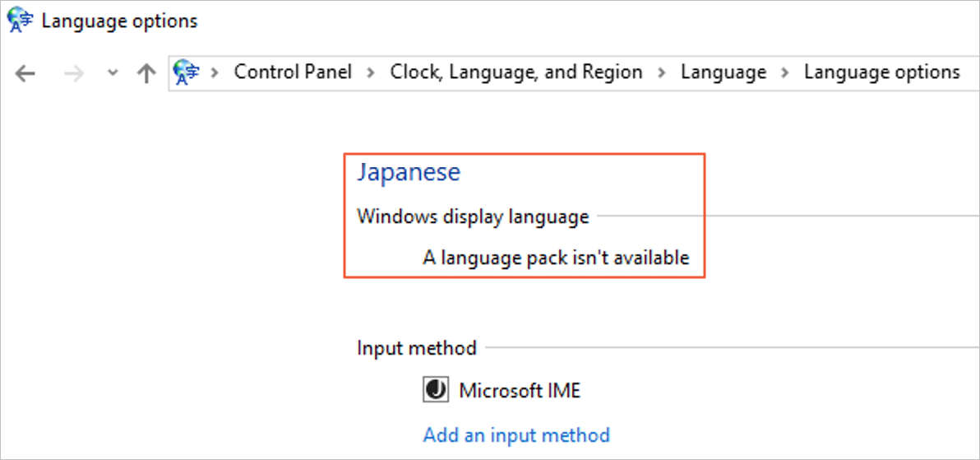The height and width of the screenshot is (460, 980).
Task: Click the Back navigation arrow
Action: (25, 74)
